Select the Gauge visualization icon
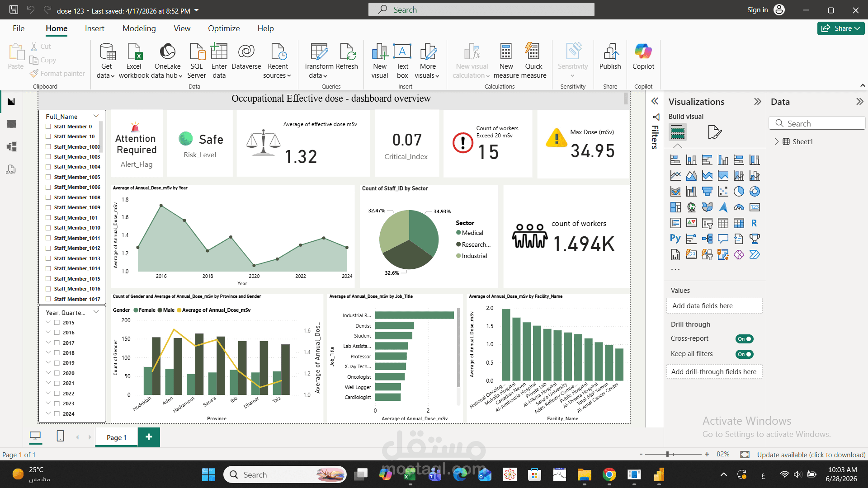868x488 pixels. 739,207
